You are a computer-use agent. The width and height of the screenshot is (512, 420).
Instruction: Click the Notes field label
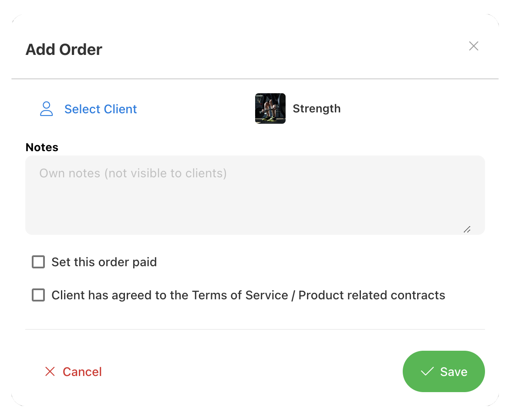(x=42, y=147)
